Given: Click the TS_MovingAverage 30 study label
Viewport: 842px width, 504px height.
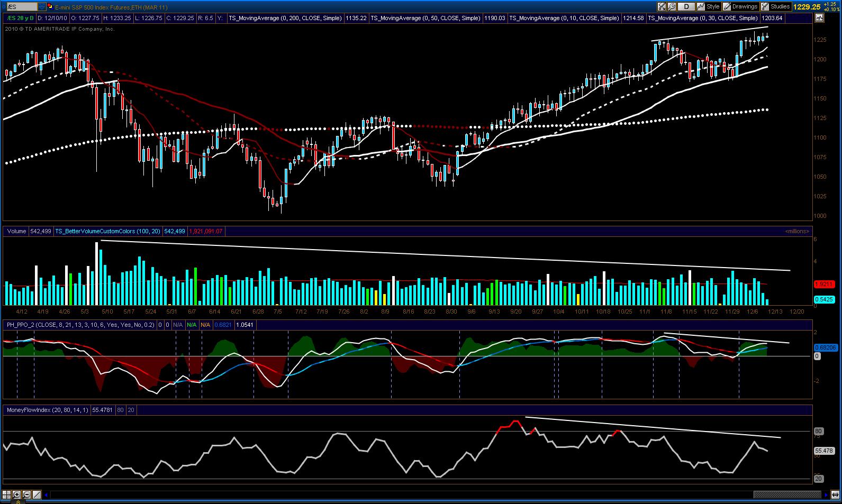Looking at the screenshot, I should (x=703, y=18).
